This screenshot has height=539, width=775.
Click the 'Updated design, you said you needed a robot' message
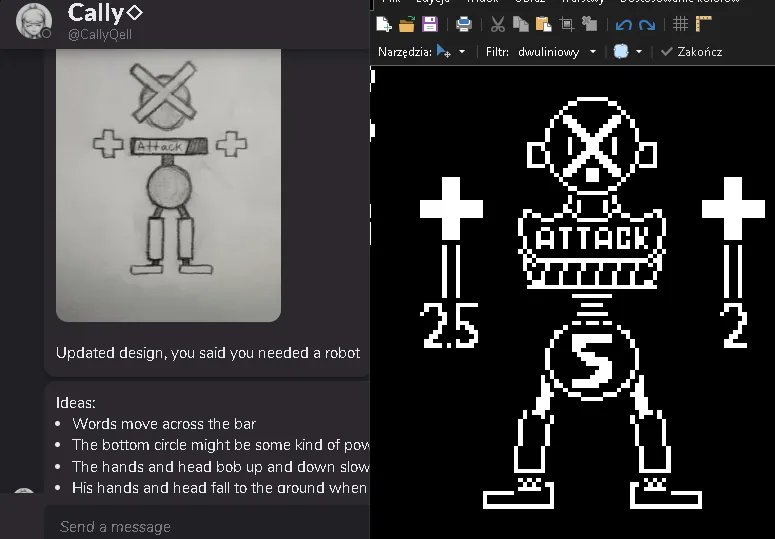208,353
